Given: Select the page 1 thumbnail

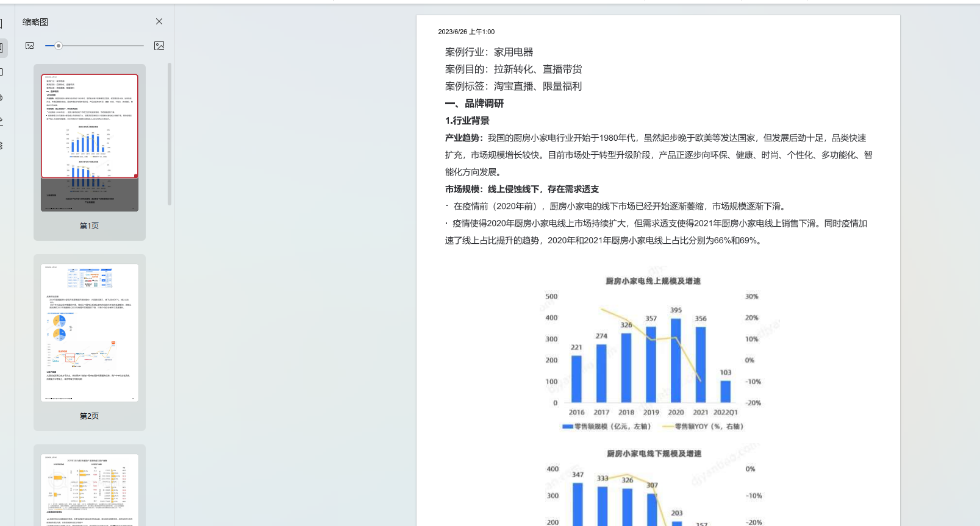Looking at the screenshot, I should coord(90,143).
